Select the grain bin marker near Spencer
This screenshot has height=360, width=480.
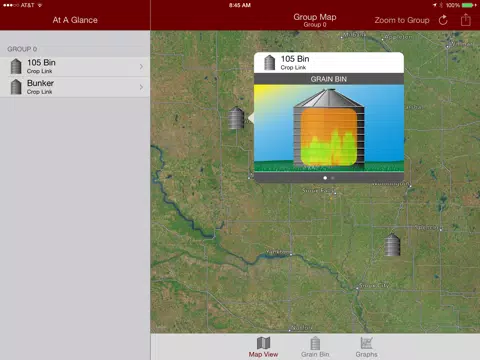pos(392,245)
